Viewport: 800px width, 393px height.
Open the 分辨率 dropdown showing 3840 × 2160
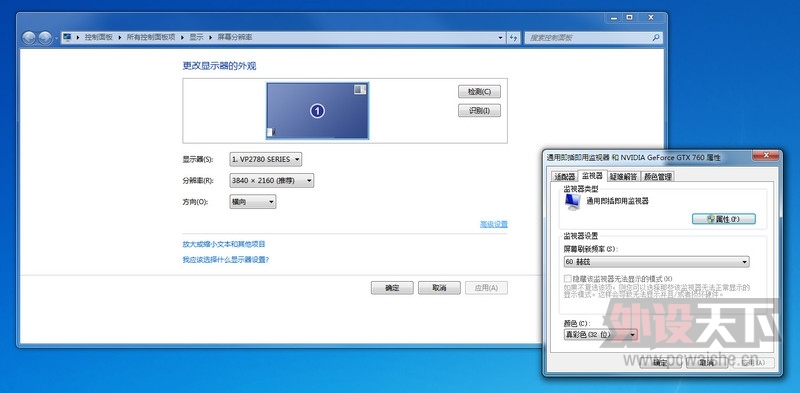click(x=271, y=181)
